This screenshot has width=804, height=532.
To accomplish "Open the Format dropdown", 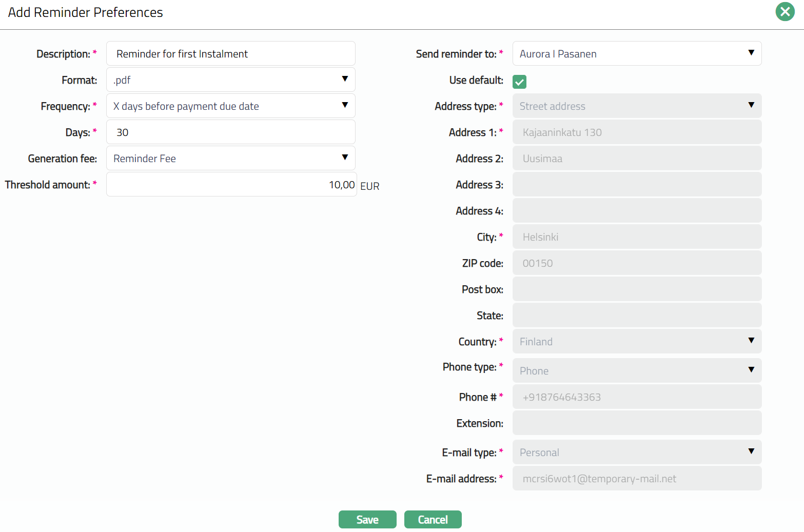I will (230, 80).
